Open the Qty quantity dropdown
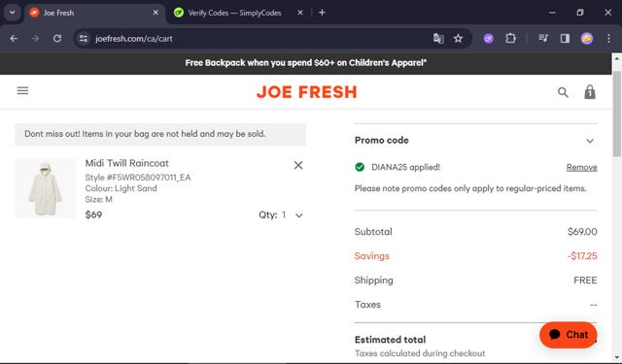Image resolution: width=622 pixels, height=364 pixels. point(281,215)
